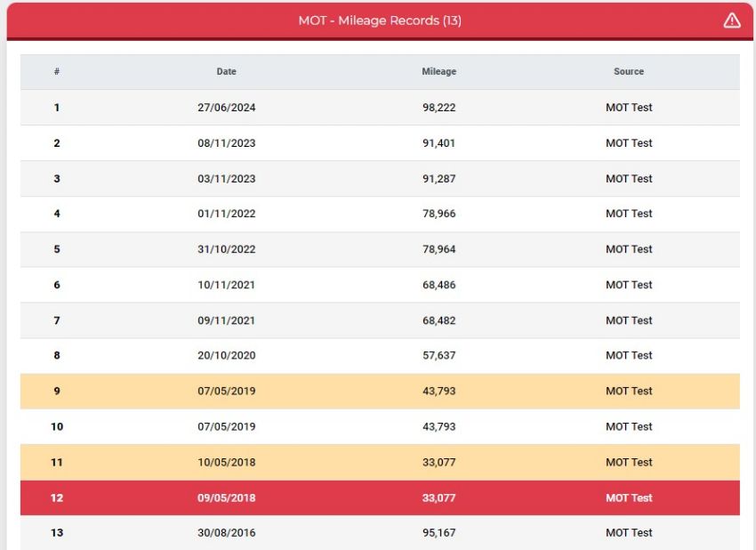Click the MOT - Mileage Records (13) header

coord(380,20)
